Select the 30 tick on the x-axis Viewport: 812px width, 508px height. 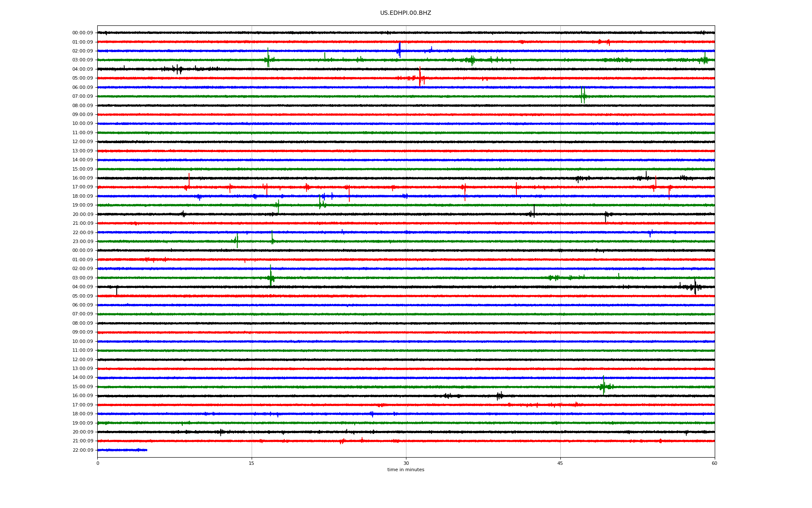(406, 463)
